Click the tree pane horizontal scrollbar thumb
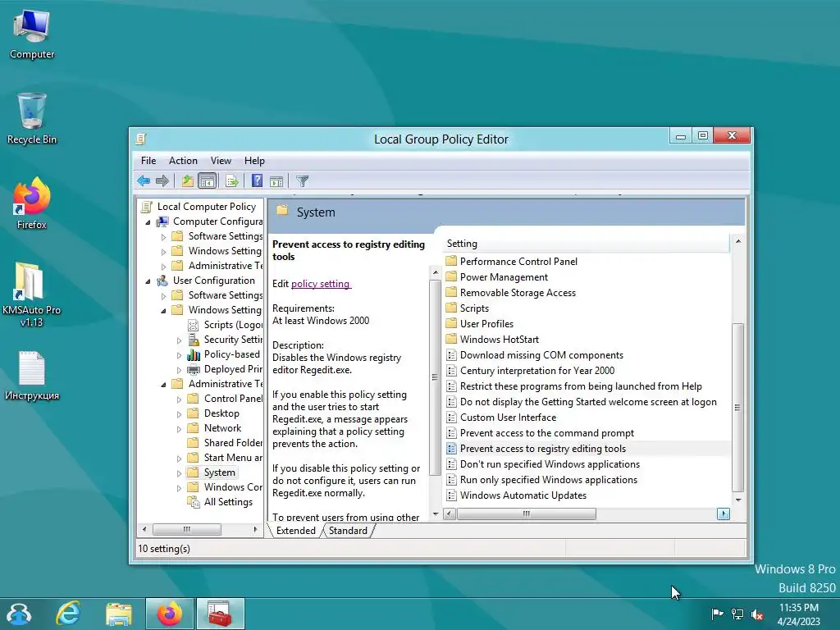This screenshot has height=630, width=840. tap(186, 529)
